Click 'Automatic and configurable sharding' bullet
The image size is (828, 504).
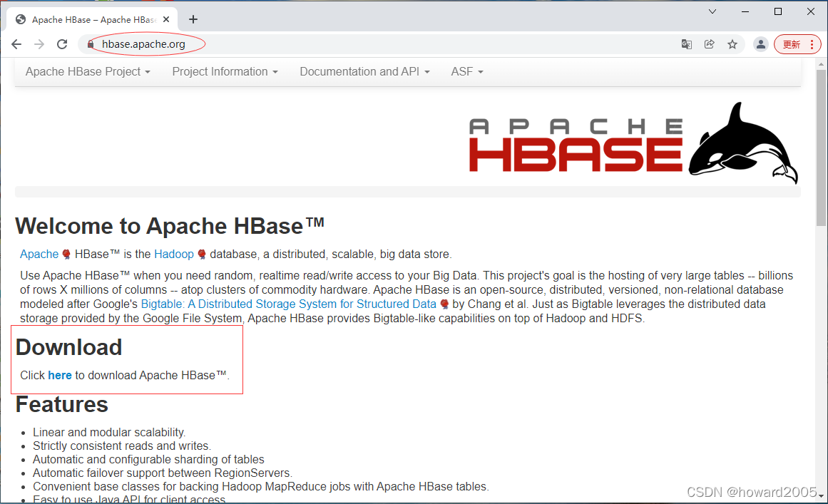[x=148, y=460]
